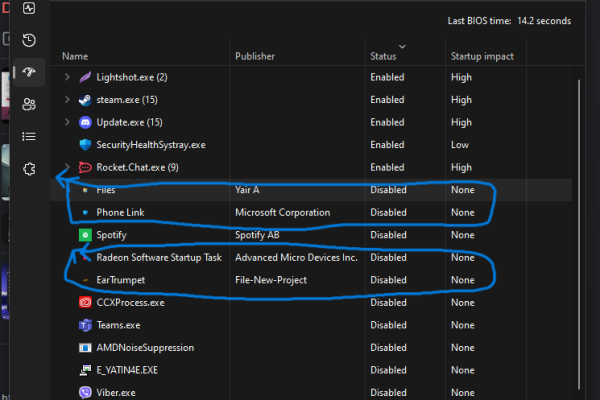Expand the Lightshot.exe group
The height and width of the screenshot is (400, 600).
click(x=67, y=77)
